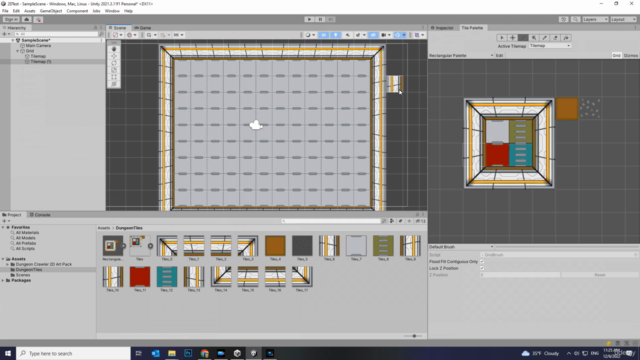This screenshot has height=360, width=640.
Task: Select the teal Tiles_12 asset thumbnail
Action: [167, 277]
